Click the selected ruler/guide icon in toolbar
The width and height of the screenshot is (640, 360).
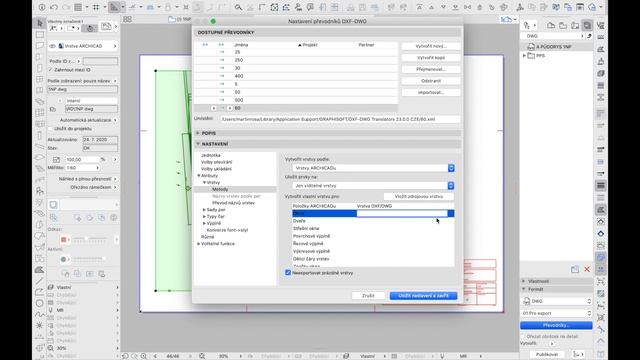(114, 7)
